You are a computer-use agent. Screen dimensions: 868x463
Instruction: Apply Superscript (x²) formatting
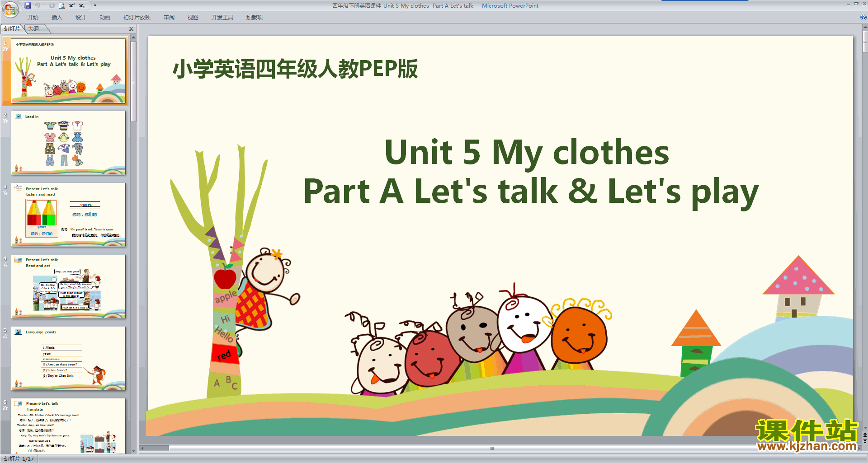click(x=72, y=5)
